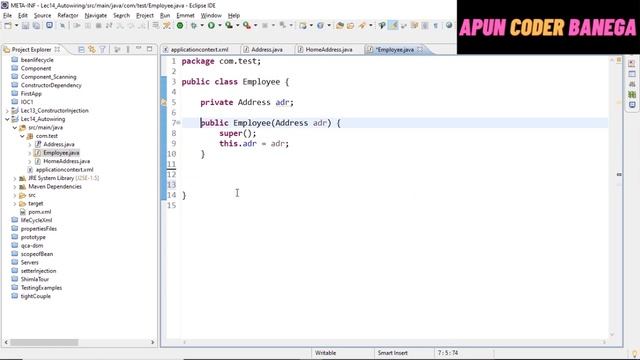Open the Emmet menu
The height and width of the screenshot is (360, 640).
click(x=185, y=16)
